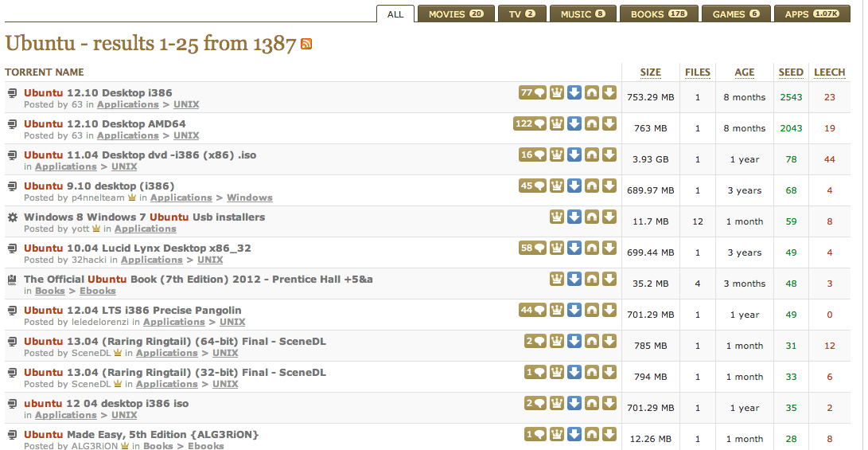Open the 58 comments bubble for Ubuntu 10.04 Lucid Lynx

pyautogui.click(x=532, y=248)
